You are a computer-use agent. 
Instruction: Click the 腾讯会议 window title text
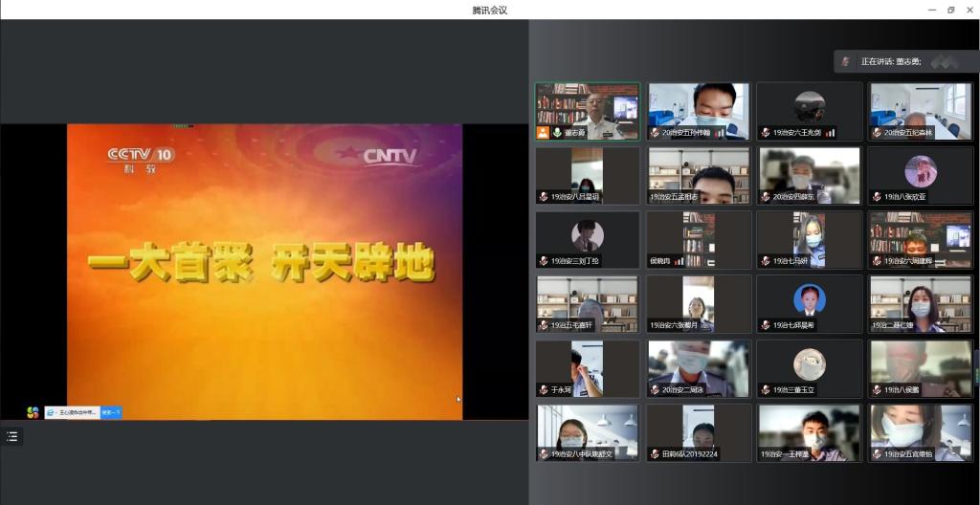[x=490, y=10]
